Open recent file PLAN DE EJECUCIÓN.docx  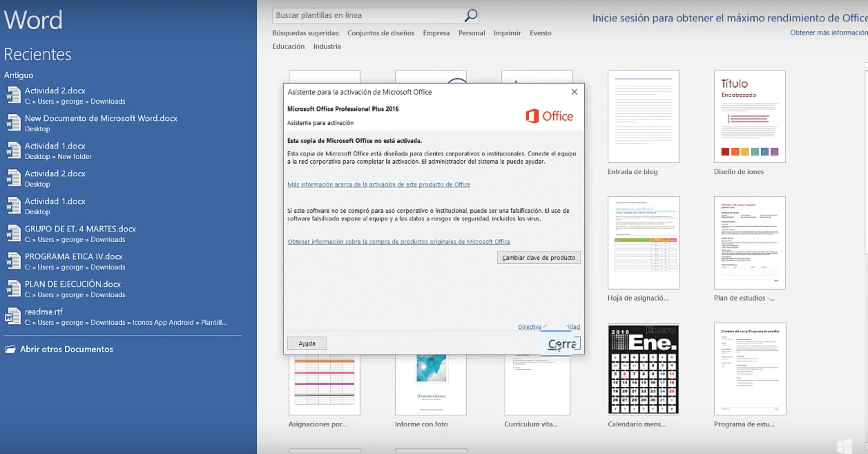point(73,289)
